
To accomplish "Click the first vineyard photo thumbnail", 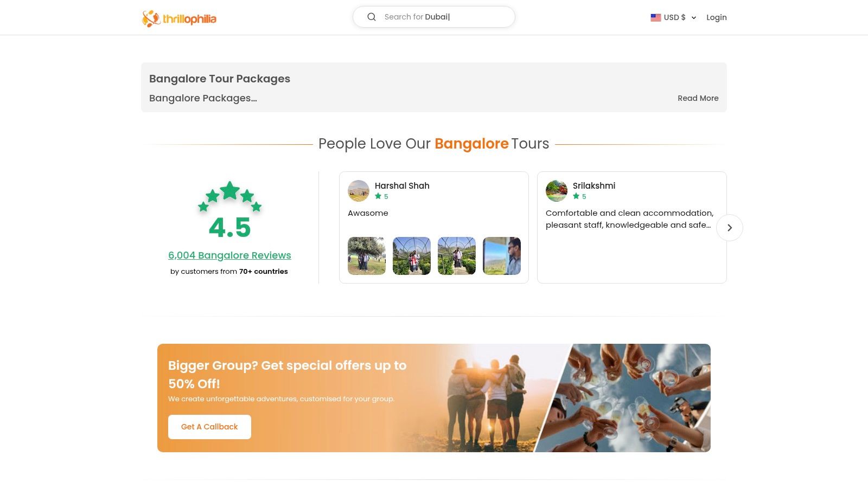I will tap(367, 255).
